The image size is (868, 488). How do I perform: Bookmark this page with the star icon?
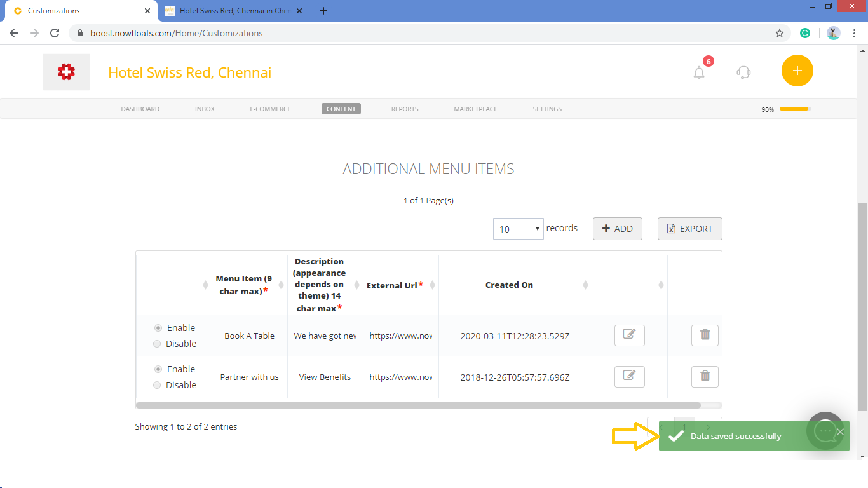click(x=780, y=33)
